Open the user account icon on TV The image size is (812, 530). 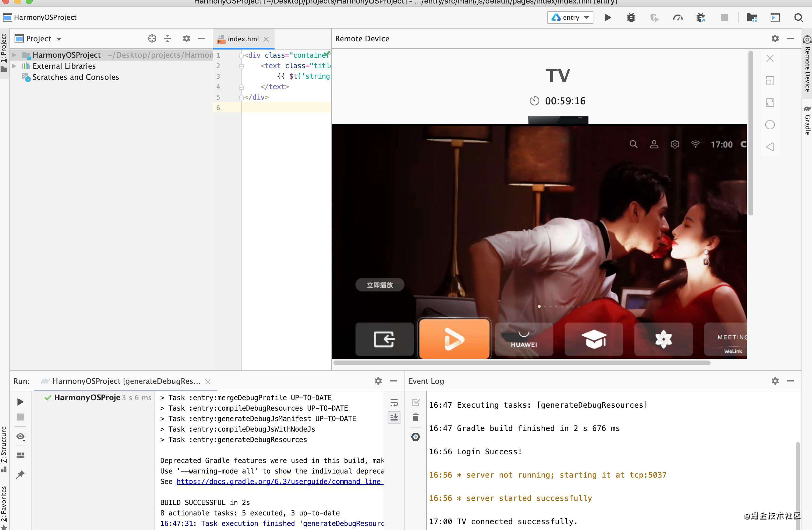click(x=654, y=144)
